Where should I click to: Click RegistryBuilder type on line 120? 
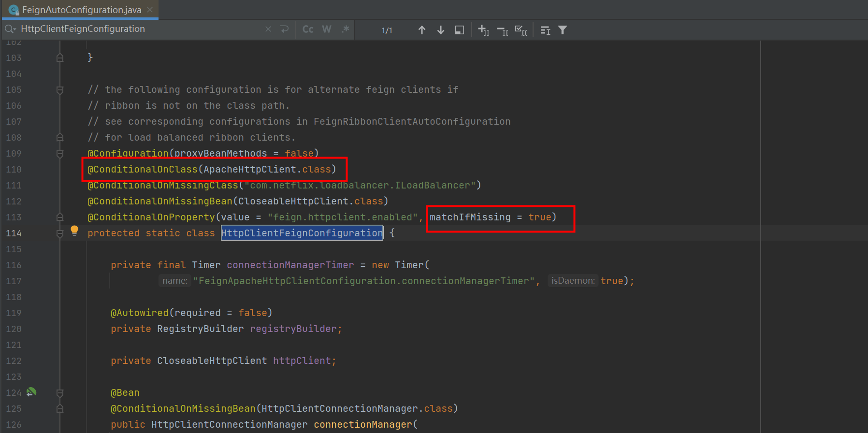click(x=201, y=329)
